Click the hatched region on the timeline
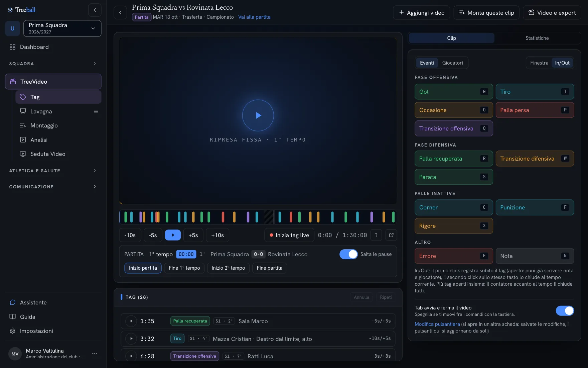This screenshot has width=588, height=368. tap(269, 217)
